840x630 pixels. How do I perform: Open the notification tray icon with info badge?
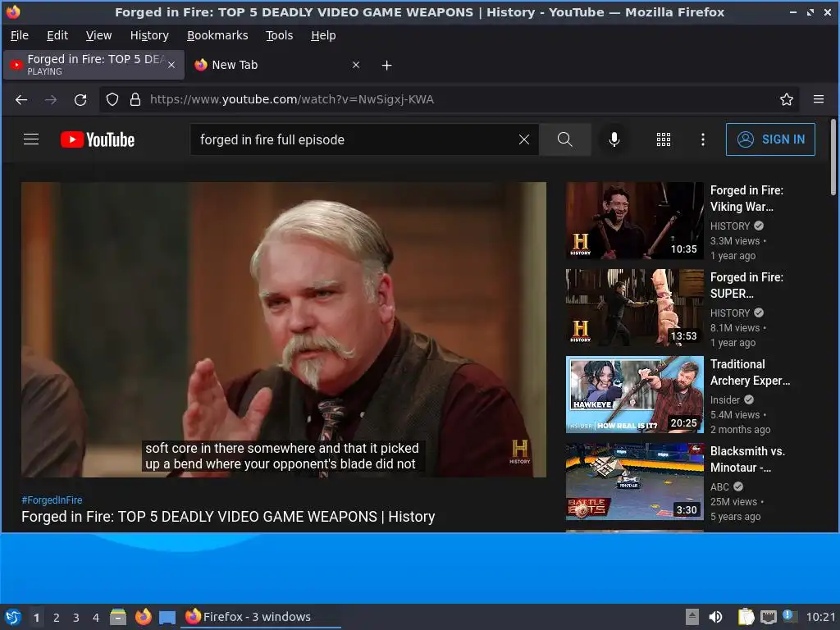pos(789,616)
